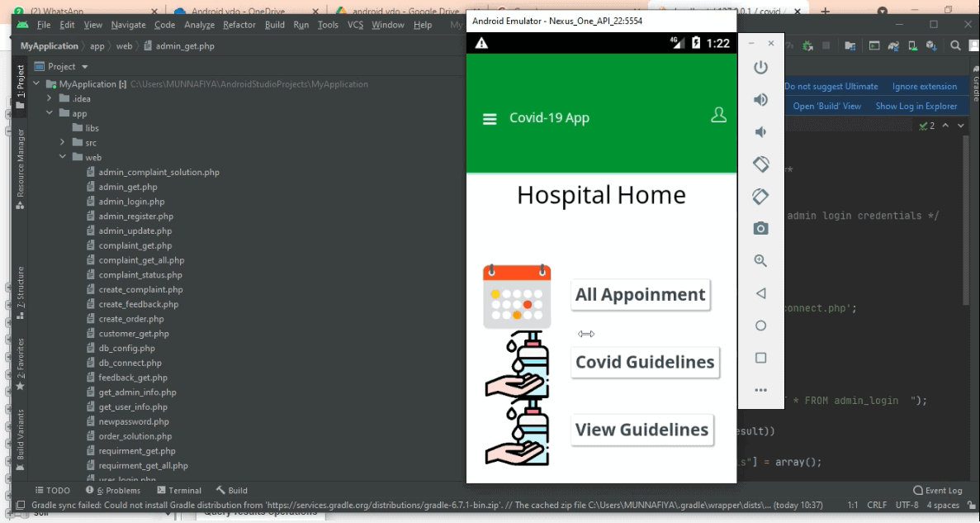Viewport: 980px width, 523px height.
Task: Open the emulator extended controls (three dots)
Action: (x=760, y=390)
